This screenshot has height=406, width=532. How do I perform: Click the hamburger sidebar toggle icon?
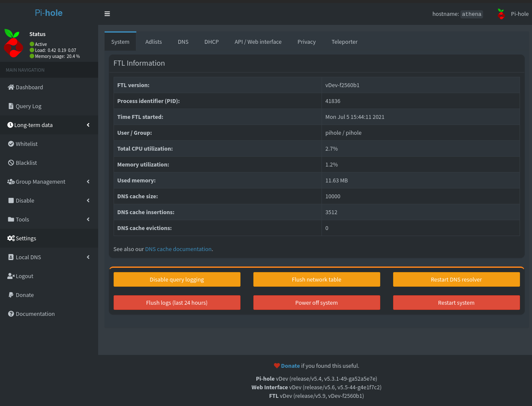point(107,14)
